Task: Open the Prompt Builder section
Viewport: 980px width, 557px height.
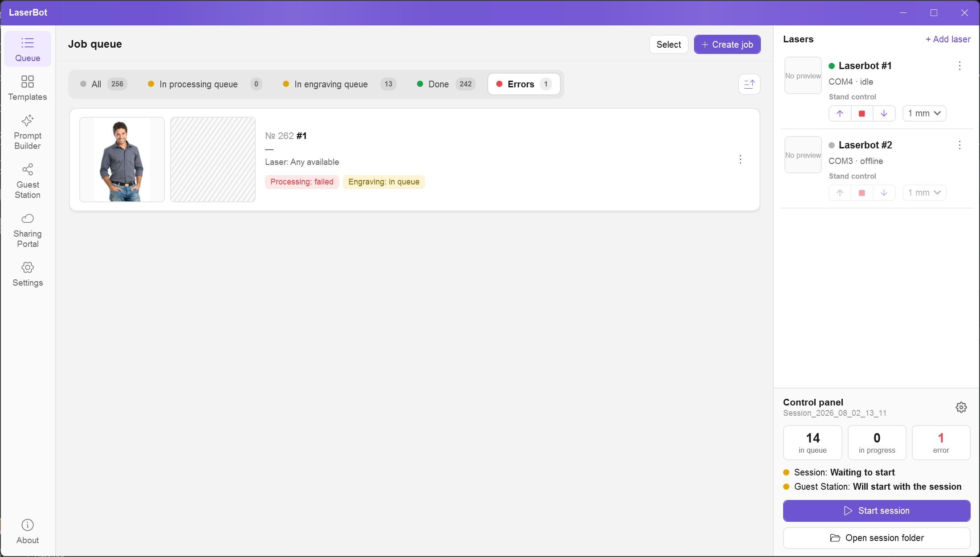Action: pos(28,131)
